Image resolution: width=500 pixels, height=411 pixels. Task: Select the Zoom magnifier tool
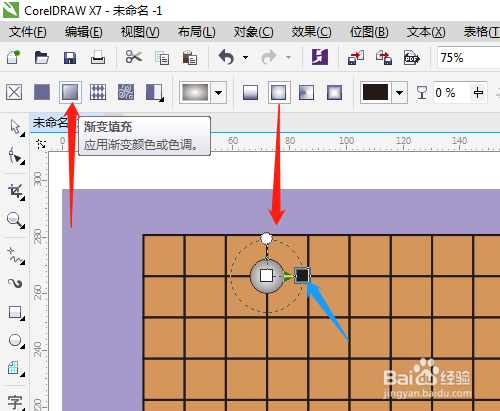point(15,220)
